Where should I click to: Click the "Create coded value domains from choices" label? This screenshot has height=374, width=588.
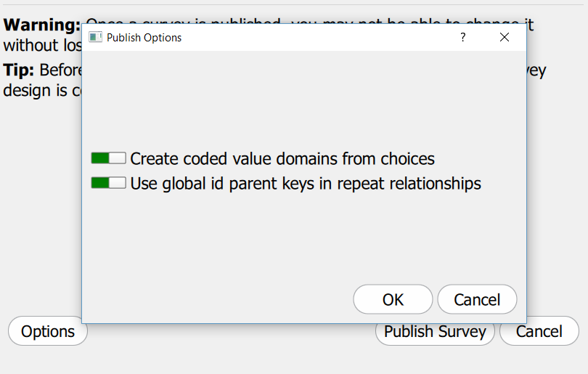[282, 158]
